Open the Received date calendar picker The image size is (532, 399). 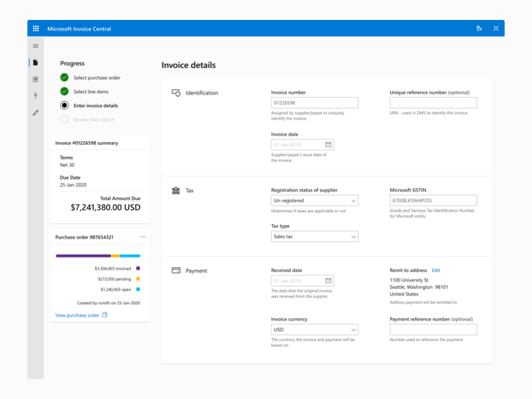[328, 281]
